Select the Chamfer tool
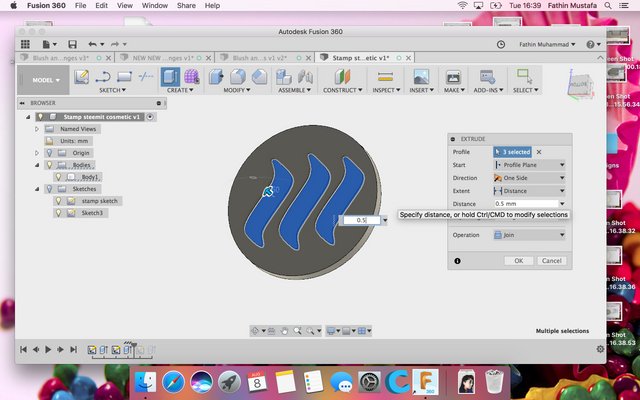The height and width of the screenshot is (400, 640). 259,77
